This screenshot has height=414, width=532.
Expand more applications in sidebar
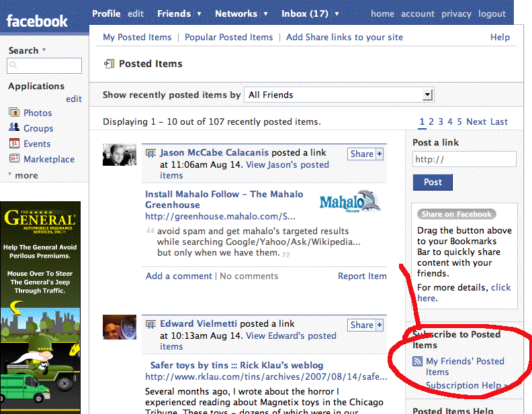coord(23,175)
